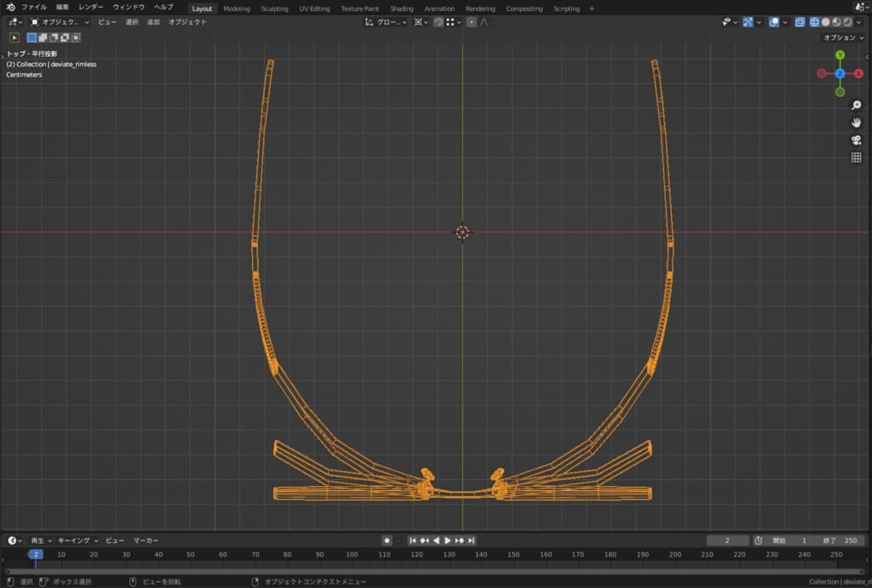The height and width of the screenshot is (588, 872).
Task: Click the 終了 end frame field
Action: pos(839,540)
